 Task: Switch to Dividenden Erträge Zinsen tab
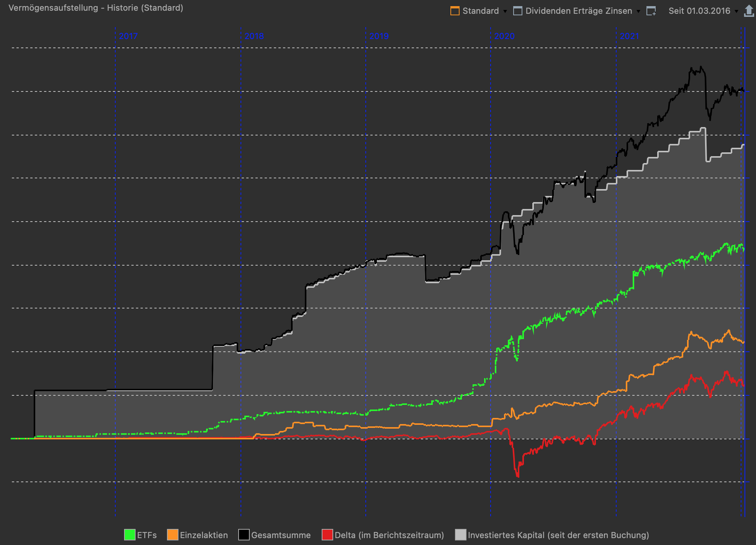point(578,11)
